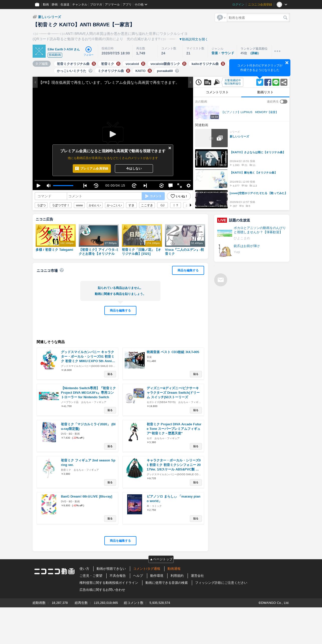Play the video with the play button
The width and height of the screenshot is (322, 644).
coord(39,186)
